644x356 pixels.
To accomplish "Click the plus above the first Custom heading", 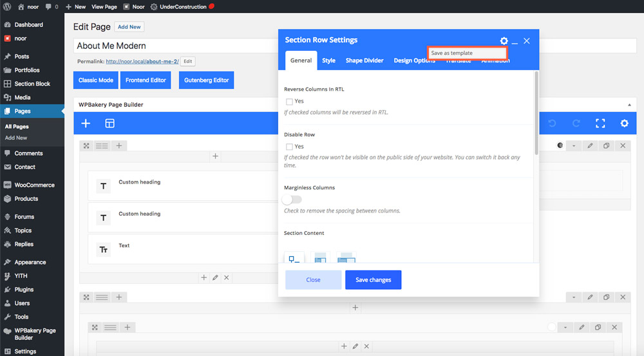I will point(215,156).
